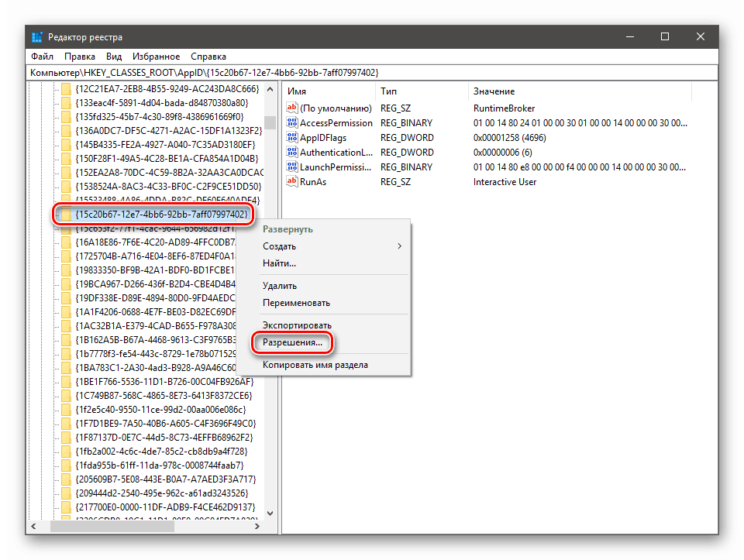The height and width of the screenshot is (560, 744).
Task: Choose Разрешения... in the context menu
Action: pyautogui.click(x=292, y=342)
